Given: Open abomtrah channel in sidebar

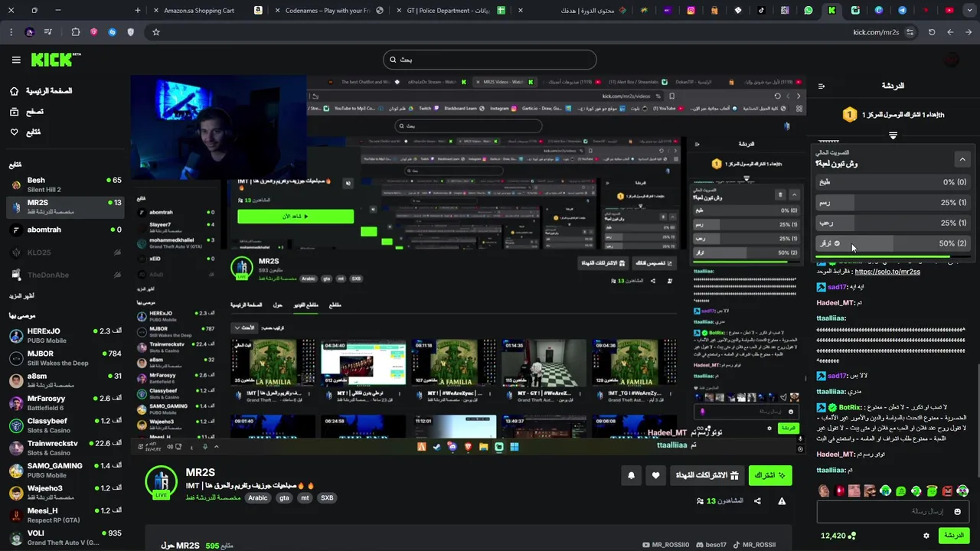Looking at the screenshot, I should pyautogui.click(x=65, y=230).
